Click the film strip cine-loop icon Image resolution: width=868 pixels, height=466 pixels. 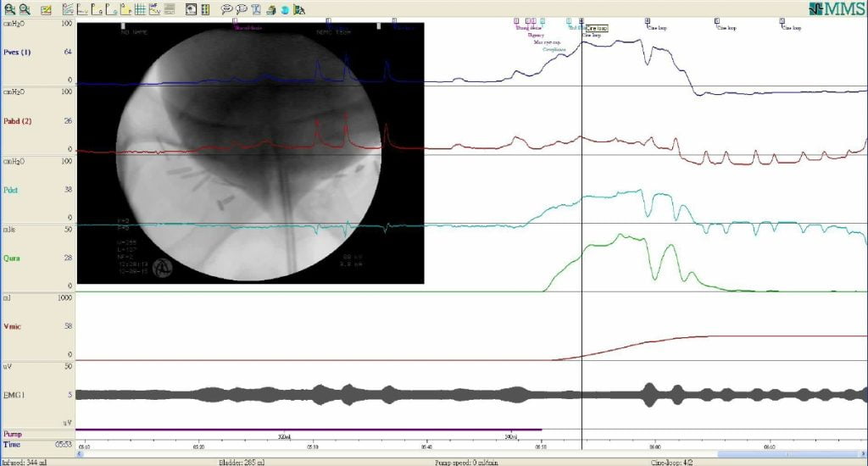(204, 9)
